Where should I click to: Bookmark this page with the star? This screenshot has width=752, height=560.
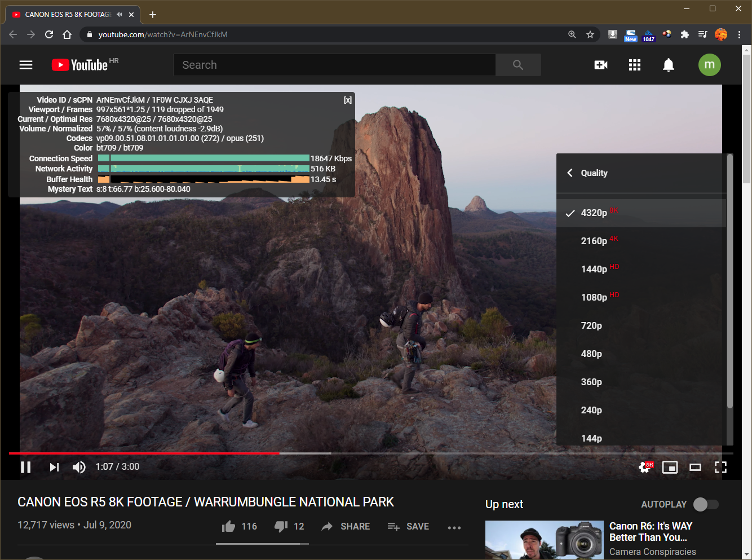click(x=590, y=34)
